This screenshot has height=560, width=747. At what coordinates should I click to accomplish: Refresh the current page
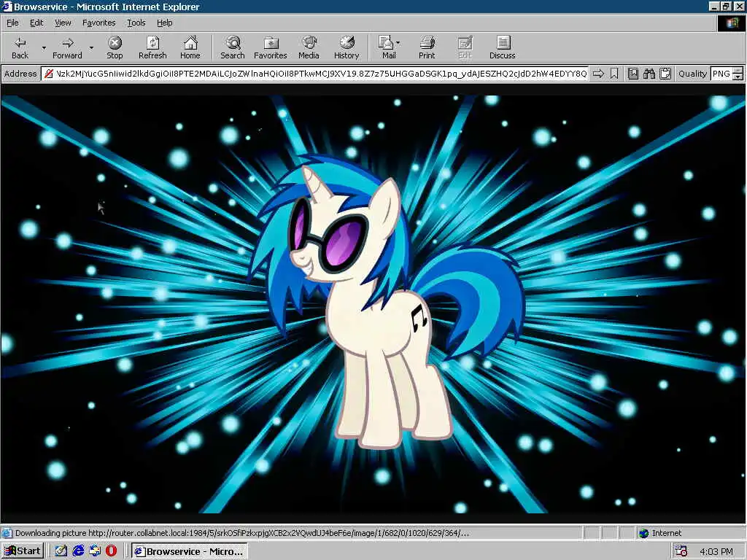(152, 47)
